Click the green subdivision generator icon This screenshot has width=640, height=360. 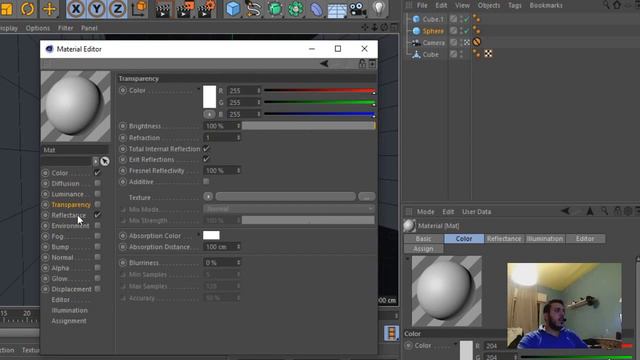pyautogui.click(x=275, y=9)
